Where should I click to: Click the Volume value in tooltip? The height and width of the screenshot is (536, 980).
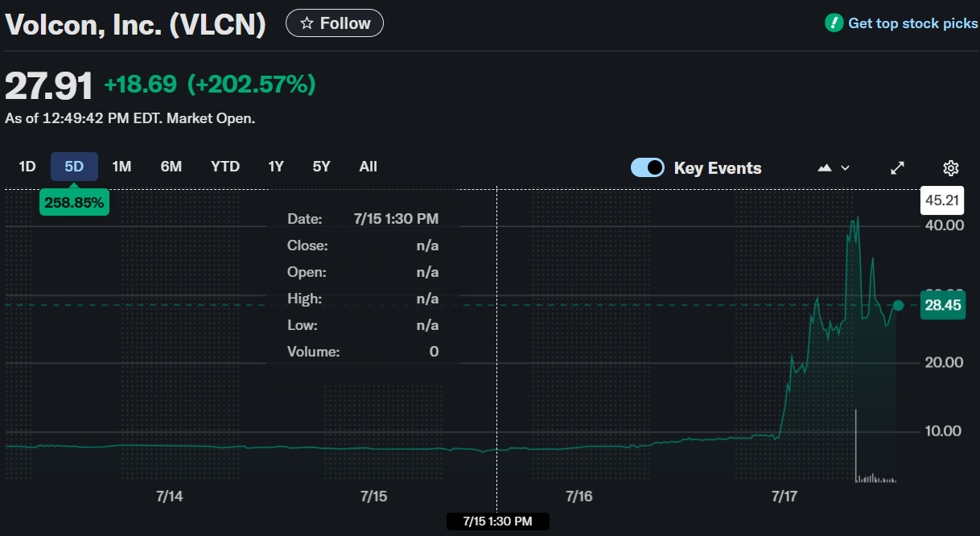(434, 352)
